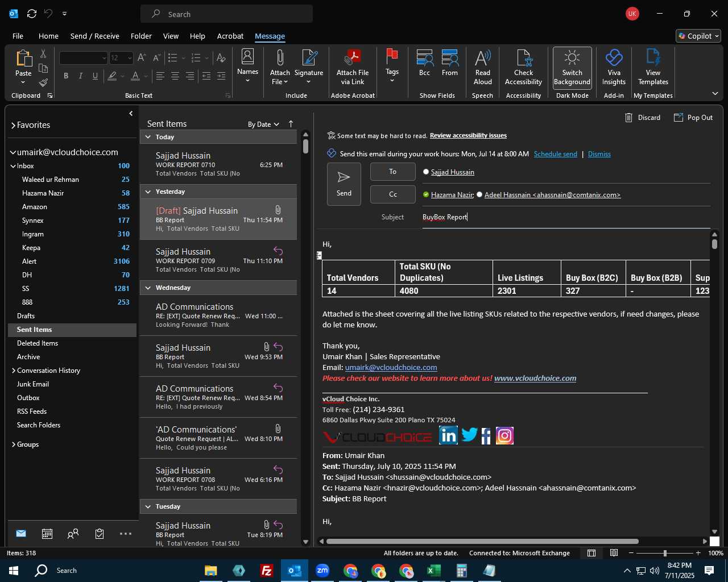This screenshot has height=582, width=728.
Task: Open Calendar view in navigation bar
Action: [x=47, y=534]
